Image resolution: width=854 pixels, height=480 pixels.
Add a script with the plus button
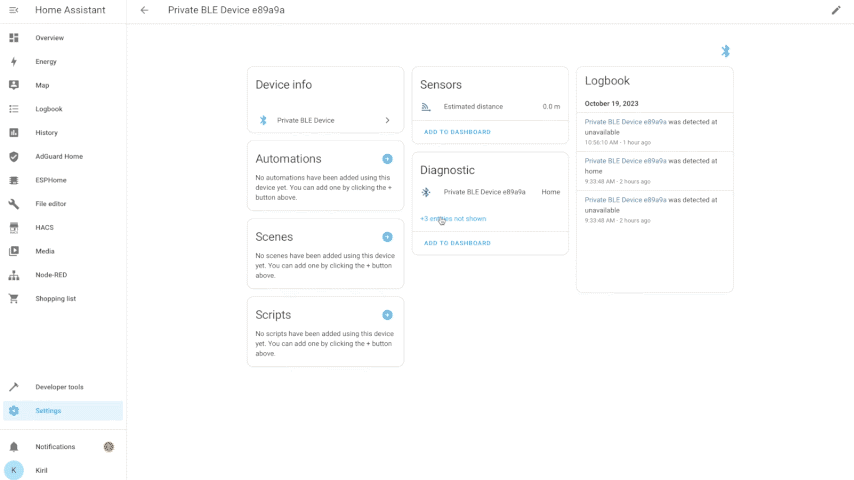click(387, 315)
